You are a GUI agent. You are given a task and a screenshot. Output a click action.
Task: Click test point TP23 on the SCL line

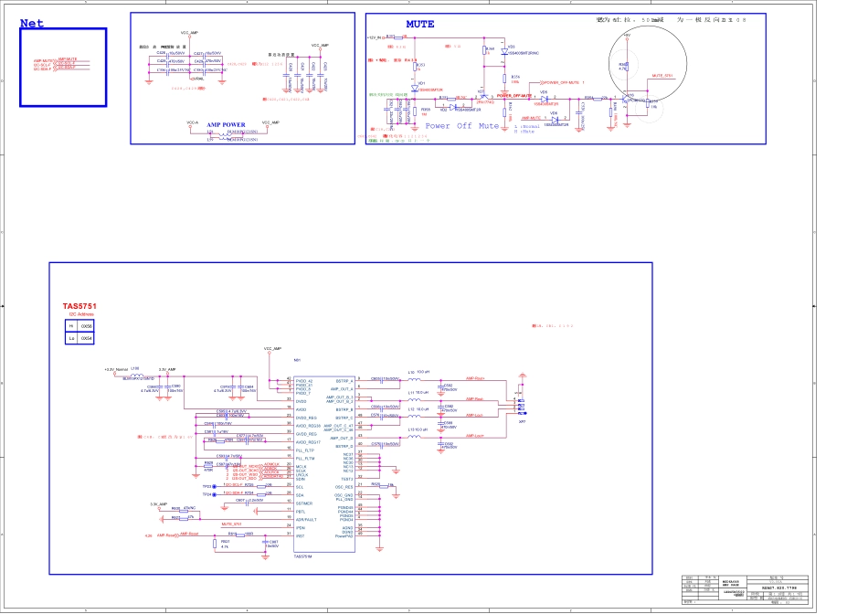pos(214,487)
